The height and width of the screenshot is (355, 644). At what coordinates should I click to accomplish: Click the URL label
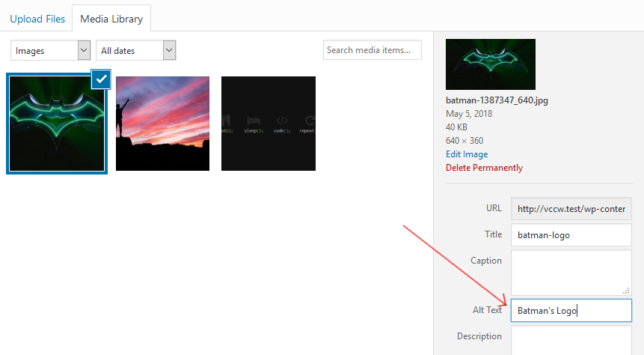pos(494,207)
